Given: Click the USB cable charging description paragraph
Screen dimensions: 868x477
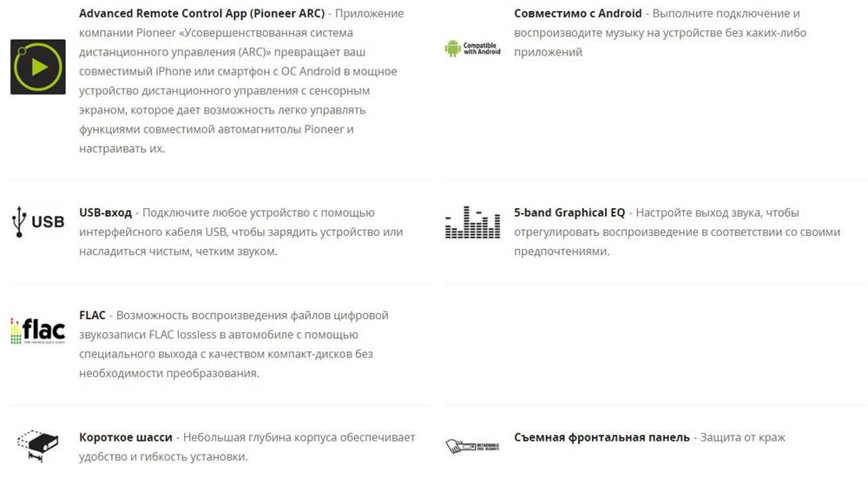Looking at the screenshot, I should pyautogui.click(x=240, y=232).
